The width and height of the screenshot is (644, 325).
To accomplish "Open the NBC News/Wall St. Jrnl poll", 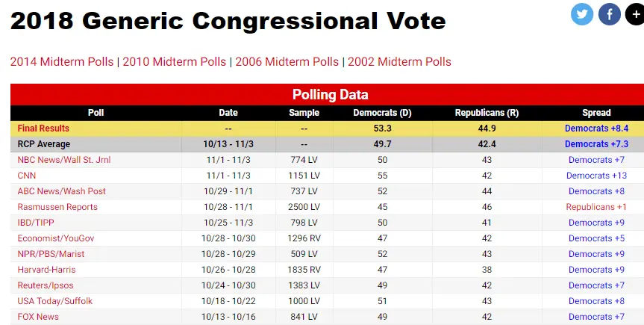I will click(60, 160).
